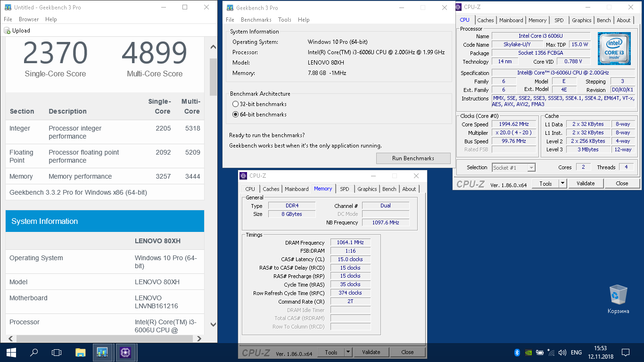Open About tab in CPU-Z CPU window
Viewport: 644px width, 362px height.
[623, 20]
